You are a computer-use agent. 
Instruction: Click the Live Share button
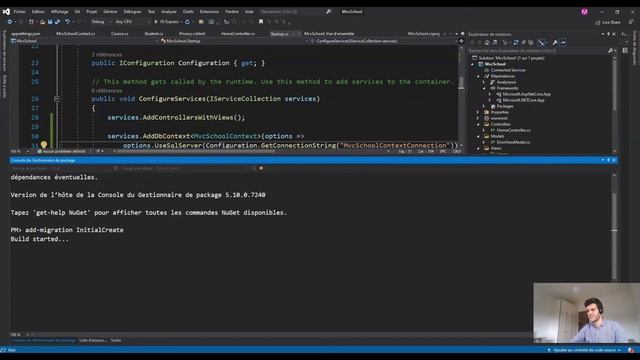click(608, 22)
